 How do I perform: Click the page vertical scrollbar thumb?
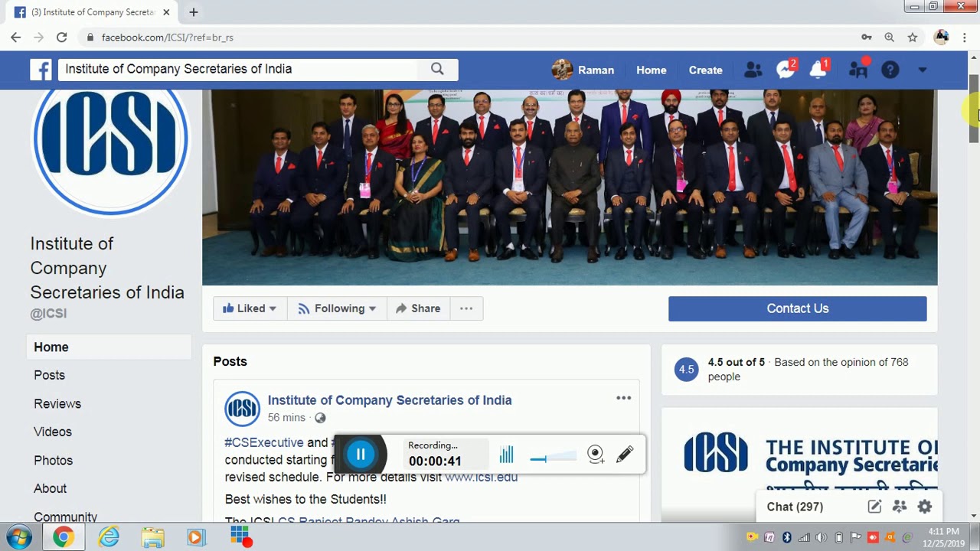[973, 109]
